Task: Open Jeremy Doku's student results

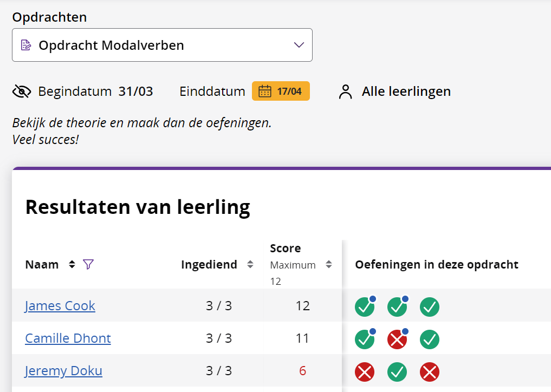Action: (63, 371)
